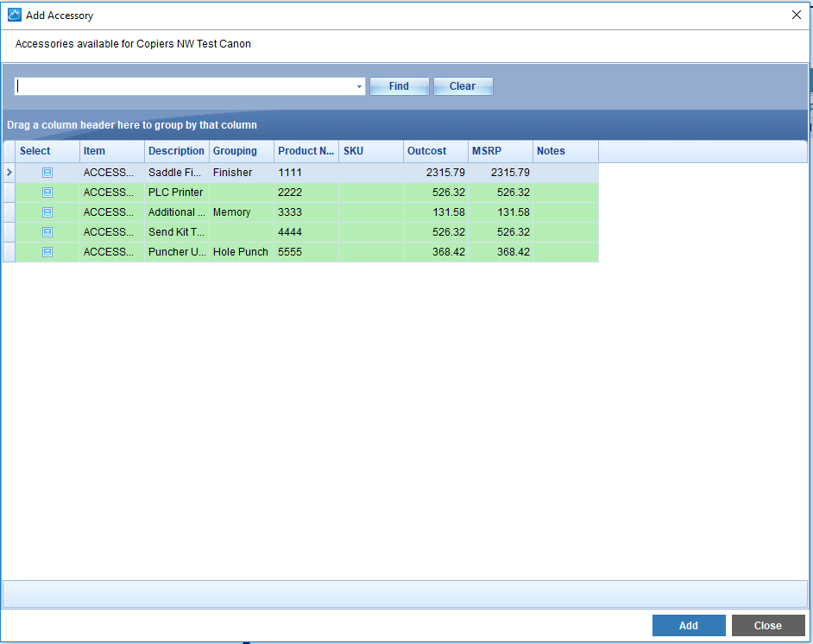
Task: Open the search box dropdown arrow
Action: (359, 86)
